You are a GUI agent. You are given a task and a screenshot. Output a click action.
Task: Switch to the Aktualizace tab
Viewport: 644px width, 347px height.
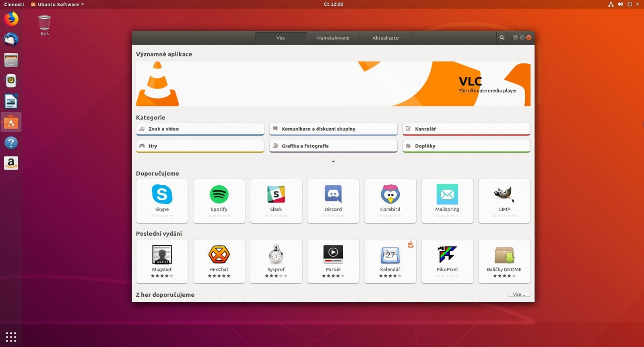(385, 38)
